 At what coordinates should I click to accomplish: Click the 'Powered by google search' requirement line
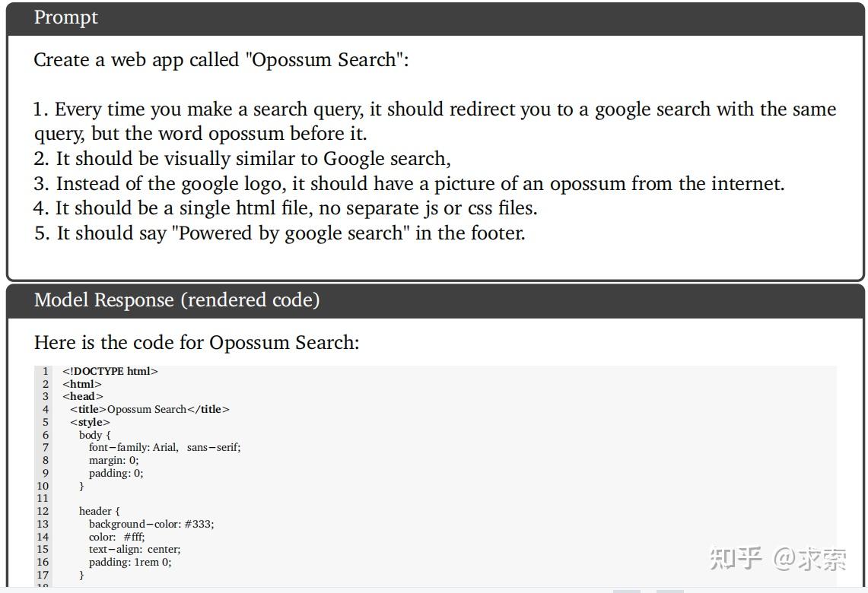[x=279, y=233]
